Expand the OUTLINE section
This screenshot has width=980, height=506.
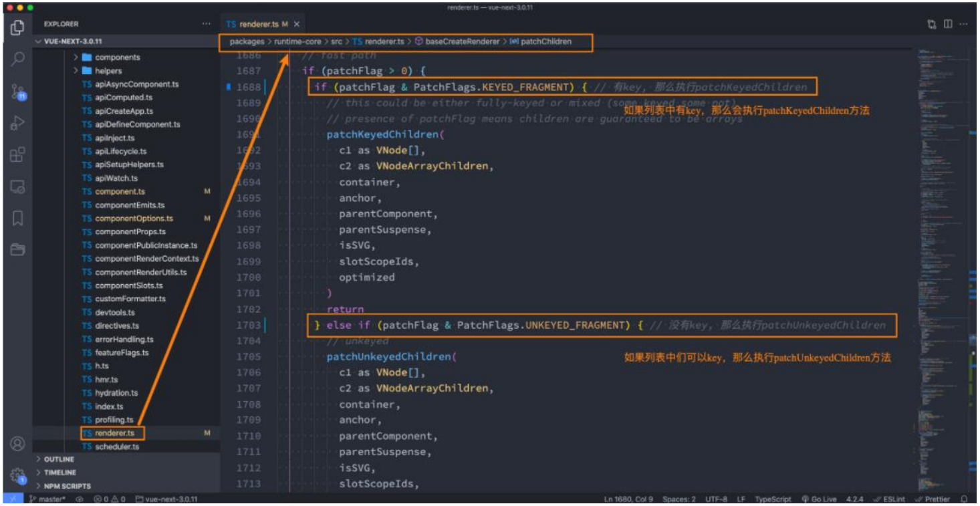coord(59,459)
